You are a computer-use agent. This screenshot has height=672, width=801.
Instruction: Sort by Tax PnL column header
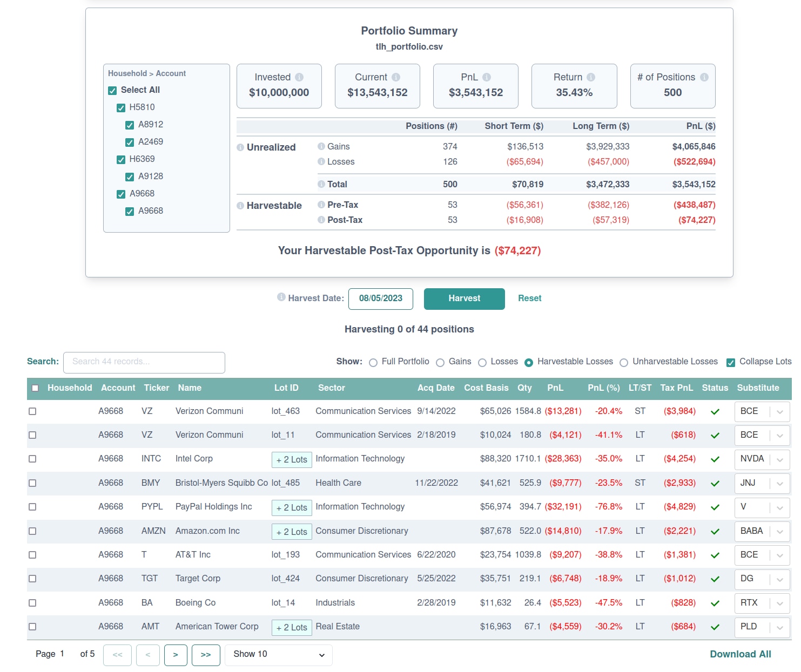tap(677, 388)
